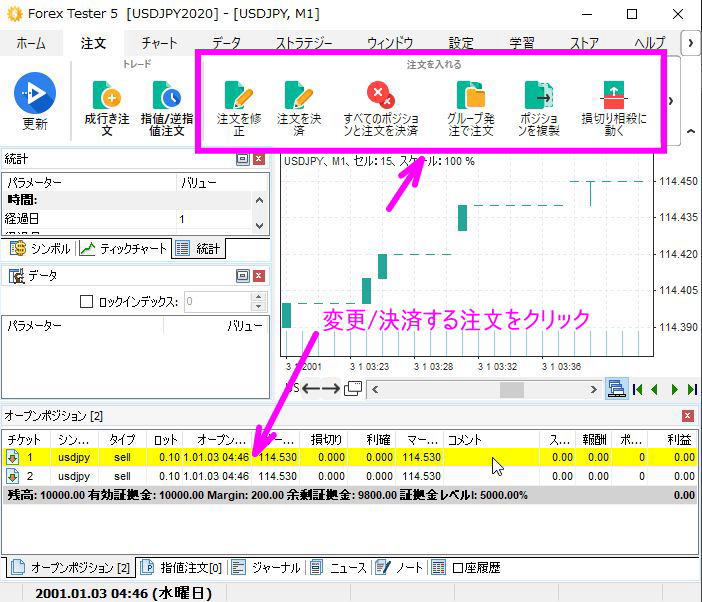Image resolution: width=702 pixels, height=602 pixels.
Task: Click the ロックインデックス input field
Action: (218, 302)
